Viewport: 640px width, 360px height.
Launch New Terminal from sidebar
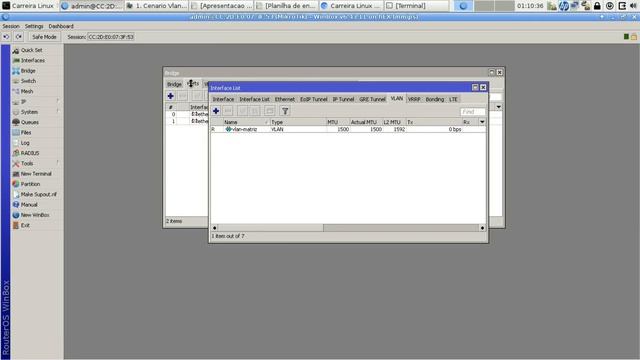pos(36,174)
